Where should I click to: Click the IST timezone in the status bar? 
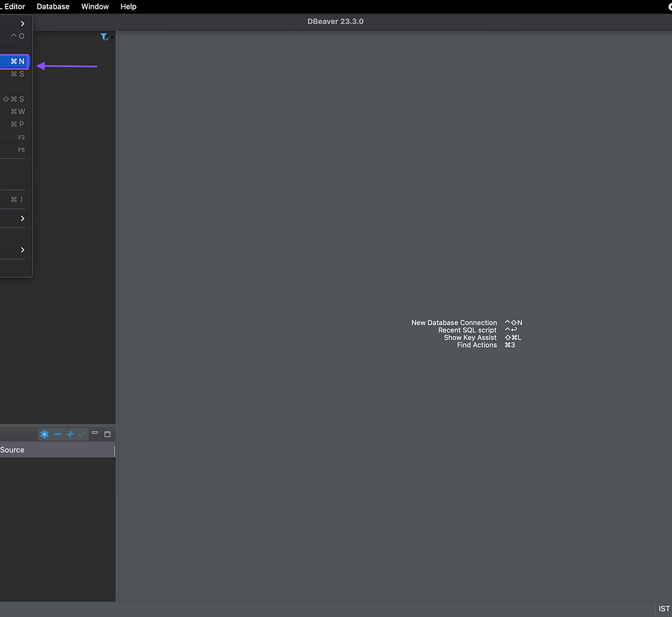[x=664, y=609]
